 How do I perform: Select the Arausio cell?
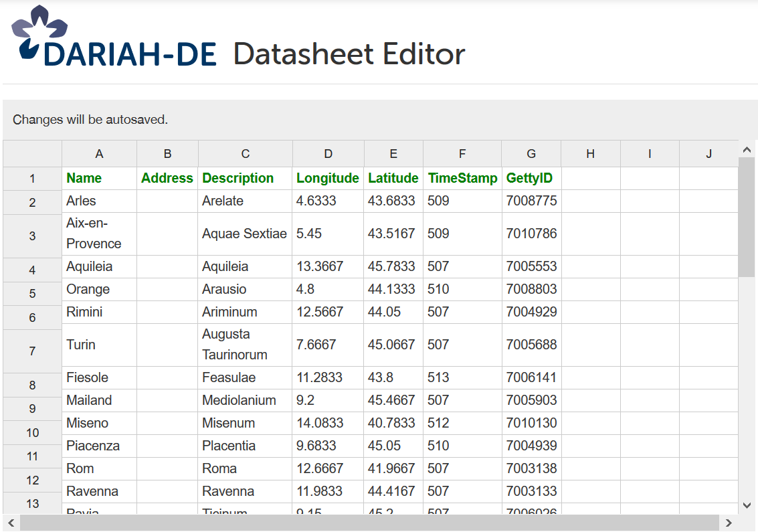coord(245,289)
